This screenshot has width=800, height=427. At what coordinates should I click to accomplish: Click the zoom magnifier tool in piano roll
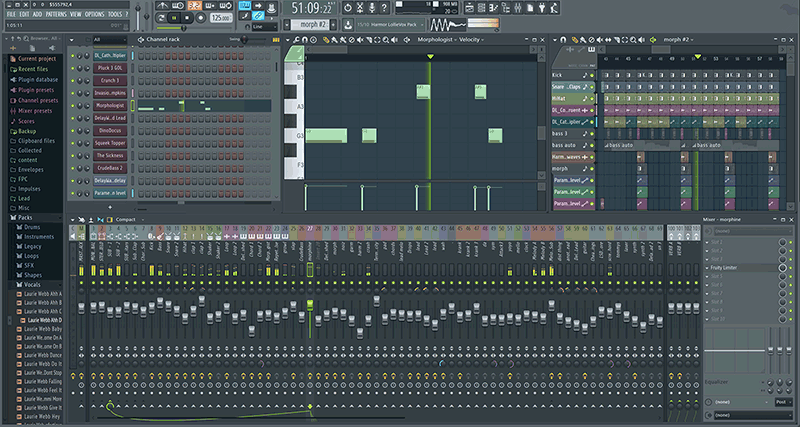pos(386,39)
